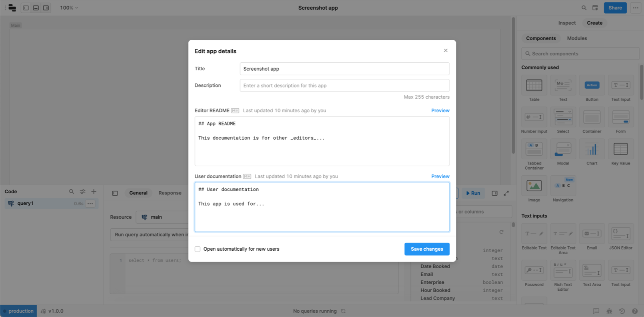Open the v1.0.0 version selector
644x317 pixels.
pyautogui.click(x=52, y=311)
